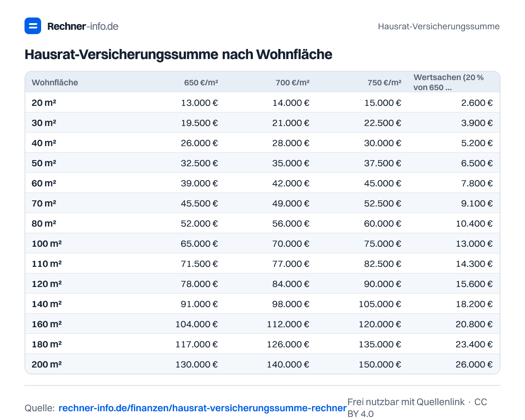This screenshot has width=525, height=420.
Task: Click the Wohnfläche column header
Action: [x=55, y=82]
